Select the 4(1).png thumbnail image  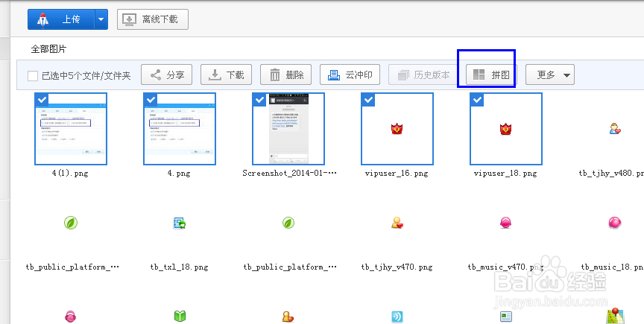click(71, 129)
